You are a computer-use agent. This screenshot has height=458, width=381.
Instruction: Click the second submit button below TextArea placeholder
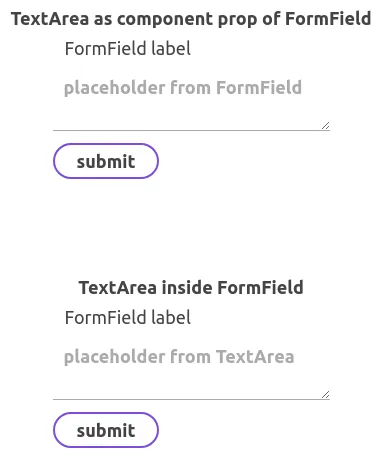(106, 430)
